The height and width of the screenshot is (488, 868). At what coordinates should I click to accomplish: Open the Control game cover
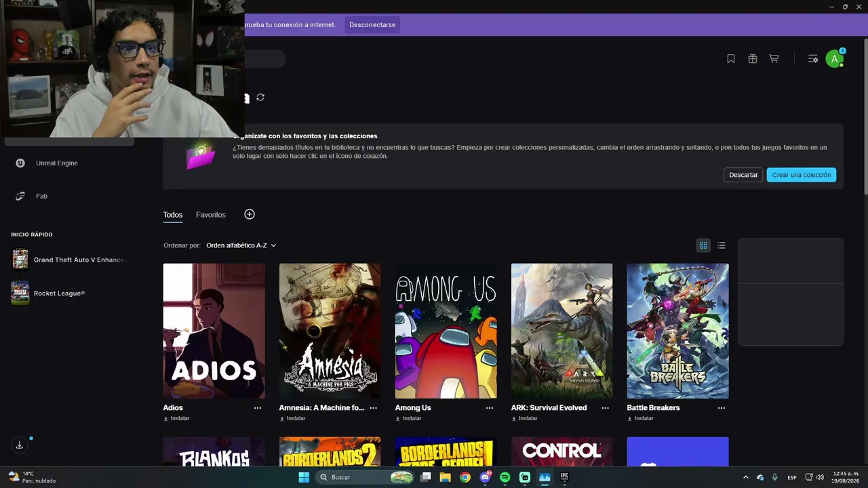[x=562, y=451]
